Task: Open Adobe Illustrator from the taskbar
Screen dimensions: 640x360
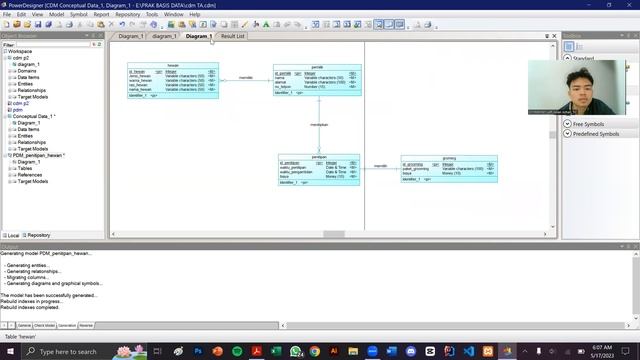Action: pyautogui.click(x=334, y=351)
